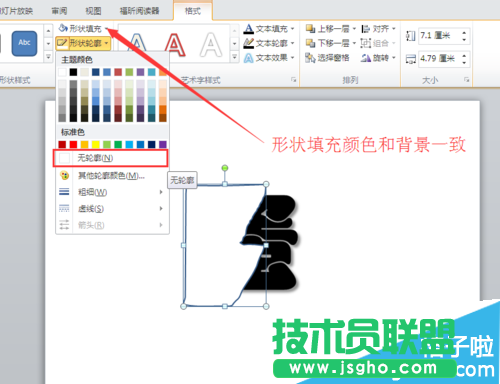This screenshot has height=384, width=500.
Task: Click the dashed line icon beside 虚线
Action: [x=64, y=209]
